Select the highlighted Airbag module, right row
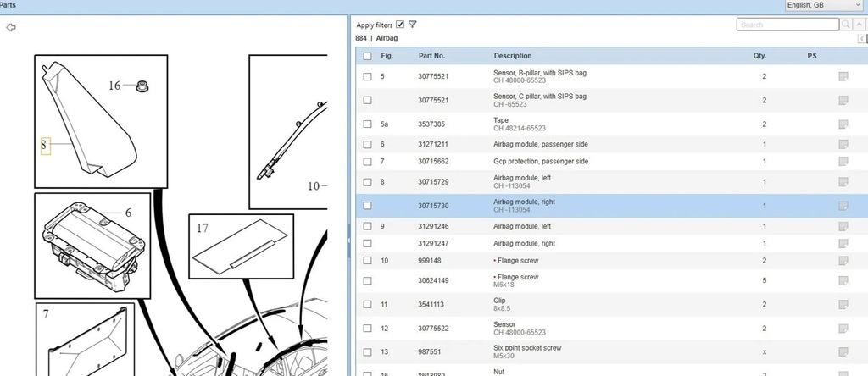 (x=612, y=206)
